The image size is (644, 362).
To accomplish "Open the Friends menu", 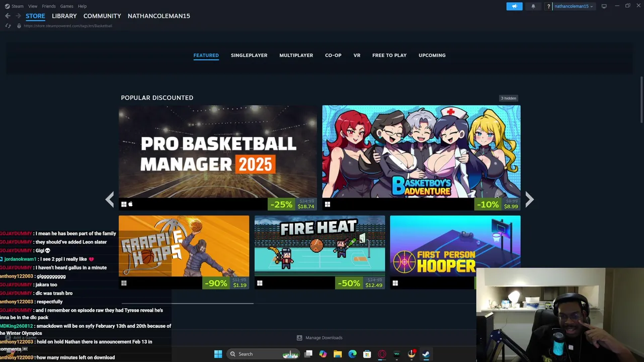I will point(49,6).
